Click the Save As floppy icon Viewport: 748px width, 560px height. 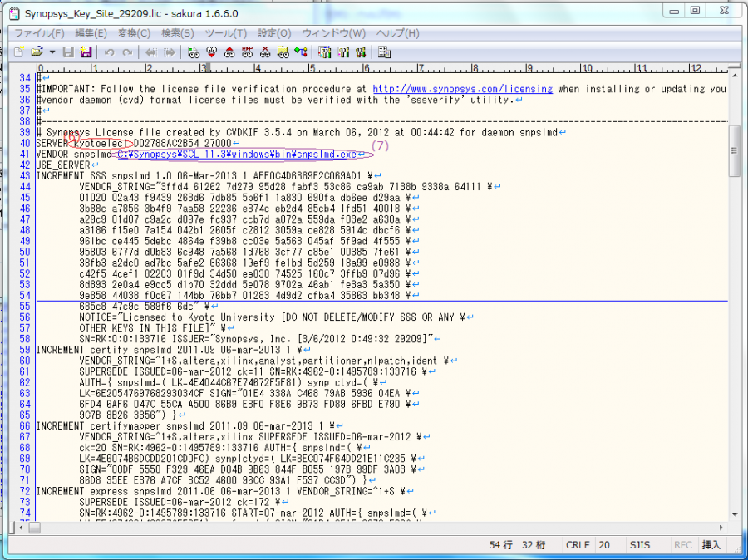point(86,52)
